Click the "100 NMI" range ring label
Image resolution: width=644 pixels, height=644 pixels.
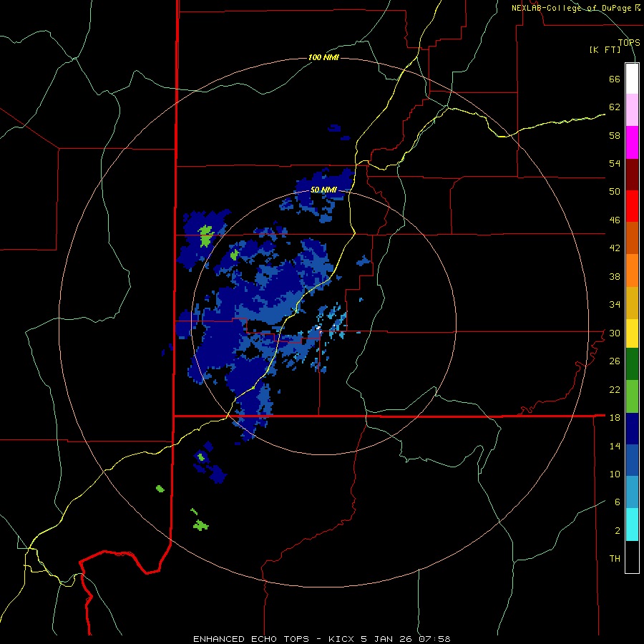(323, 57)
